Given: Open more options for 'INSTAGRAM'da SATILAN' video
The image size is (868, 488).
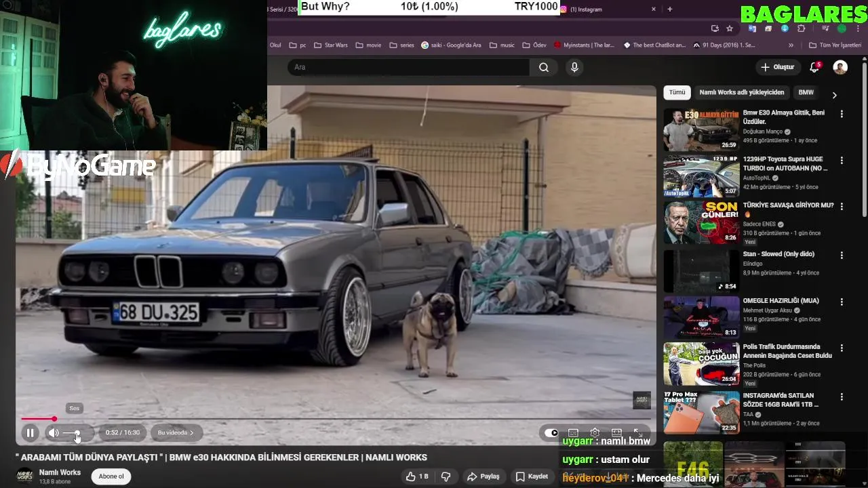Looking at the screenshot, I should click(x=842, y=396).
